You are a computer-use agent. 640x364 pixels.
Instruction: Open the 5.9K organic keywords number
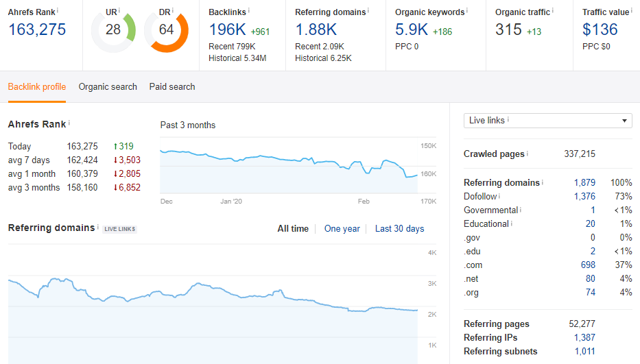pyautogui.click(x=412, y=29)
